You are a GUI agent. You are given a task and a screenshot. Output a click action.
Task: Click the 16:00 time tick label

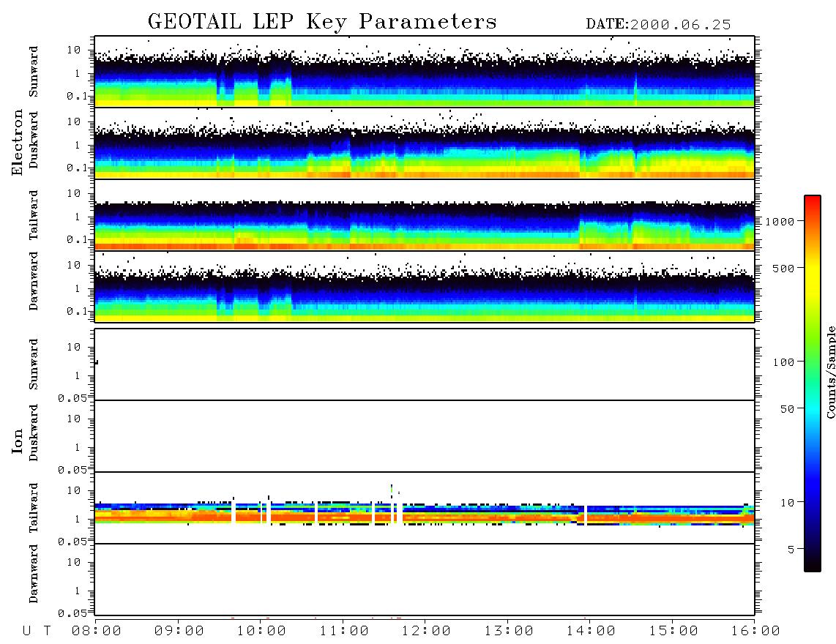point(755,632)
